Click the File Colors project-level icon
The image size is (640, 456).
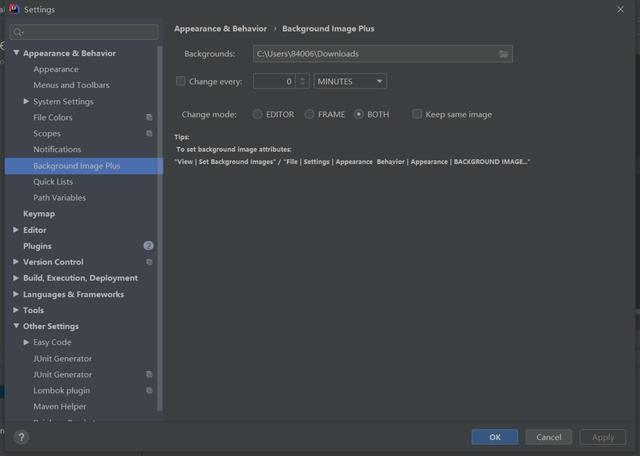point(149,118)
